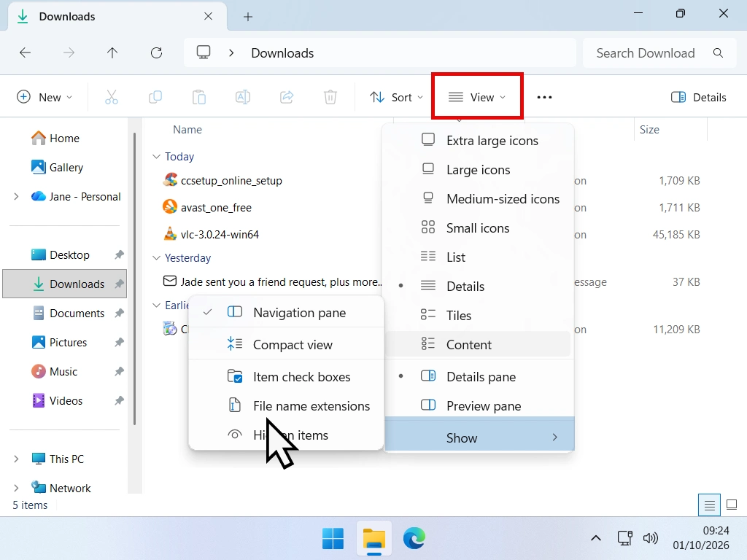This screenshot has width=747, height=560.
Task: Click the volume speaker tray icon
Action: 650,539
